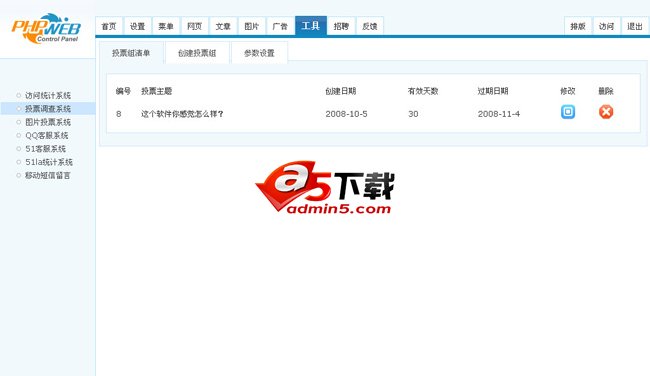Open the 首页 tab
650x376 pixels.
[109, 27]
